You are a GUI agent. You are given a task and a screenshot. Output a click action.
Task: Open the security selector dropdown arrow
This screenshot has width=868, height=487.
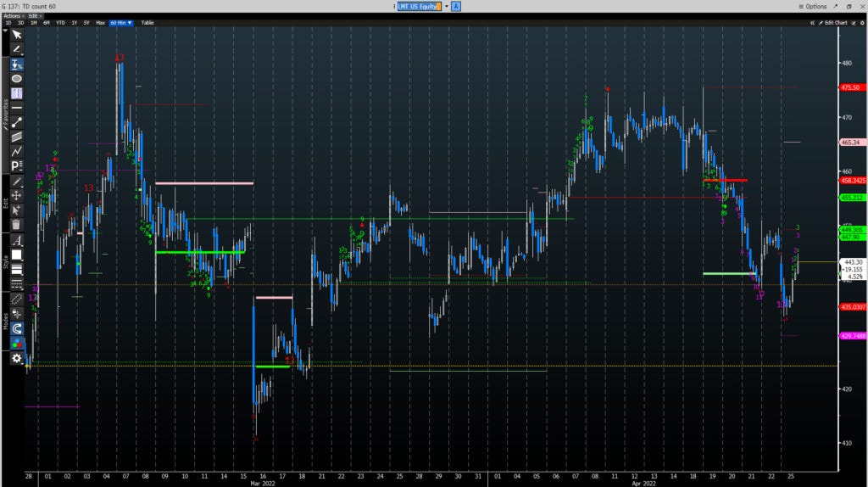tap(446, 6)
